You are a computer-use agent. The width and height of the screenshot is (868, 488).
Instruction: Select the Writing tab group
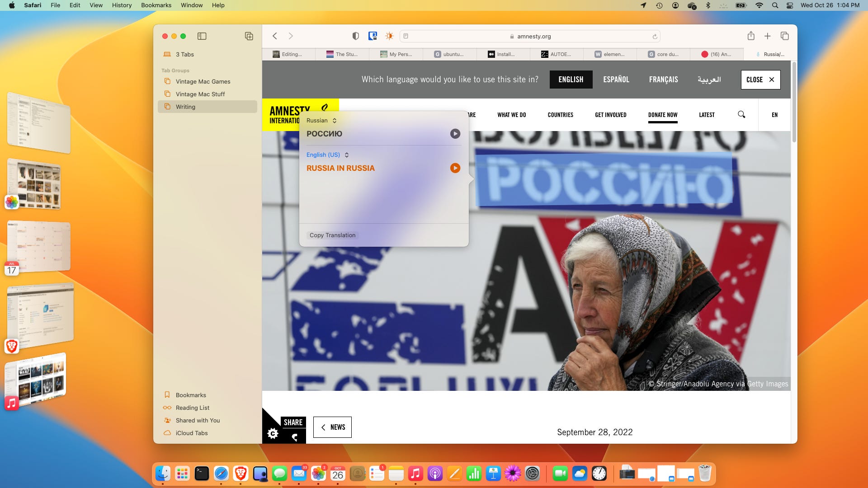[x=208, y=107]
